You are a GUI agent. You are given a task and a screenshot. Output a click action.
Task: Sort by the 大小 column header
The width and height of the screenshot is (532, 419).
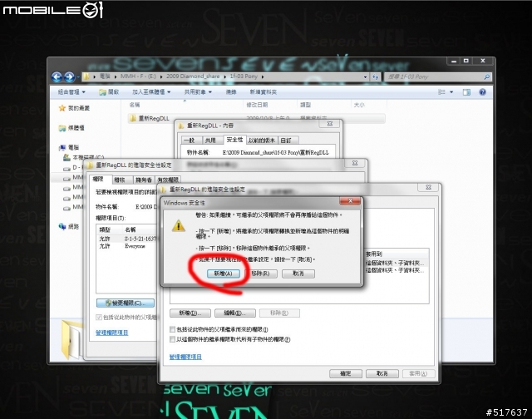(369, 105)
